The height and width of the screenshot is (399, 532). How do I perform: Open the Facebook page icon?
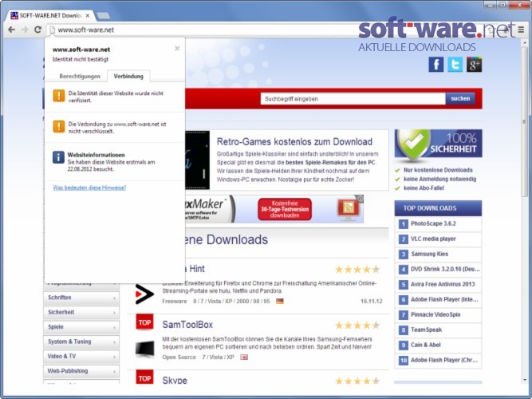436,64
